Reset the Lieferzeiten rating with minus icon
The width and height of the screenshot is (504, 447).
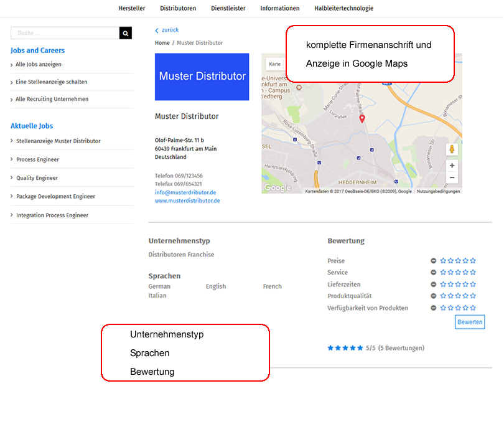coord(433,285)
